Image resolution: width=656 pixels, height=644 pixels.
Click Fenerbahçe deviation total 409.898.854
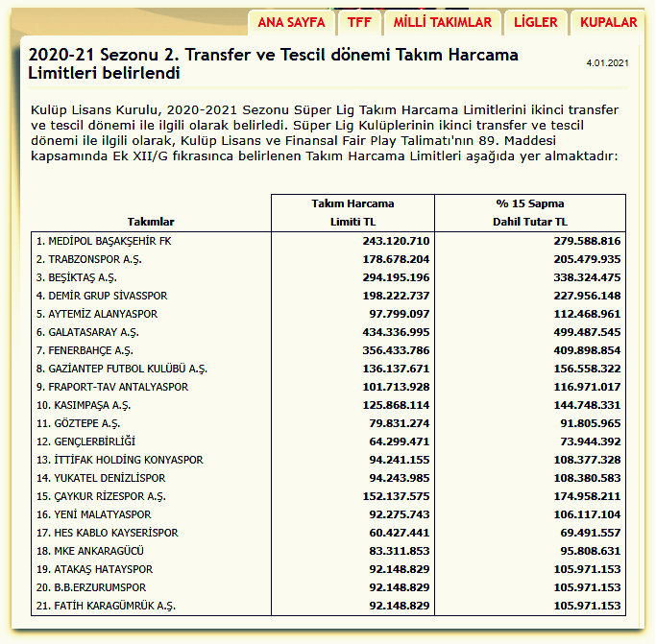pyautogui.click(x=587, y=350)
